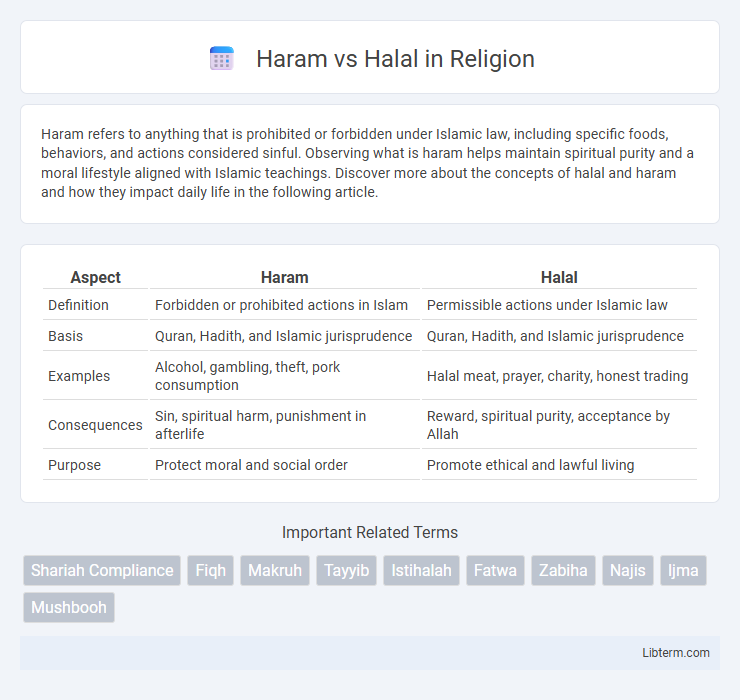Select the Tayyib term tag
The height and width of the screenshot is (700, 740).
pos(346,570)
